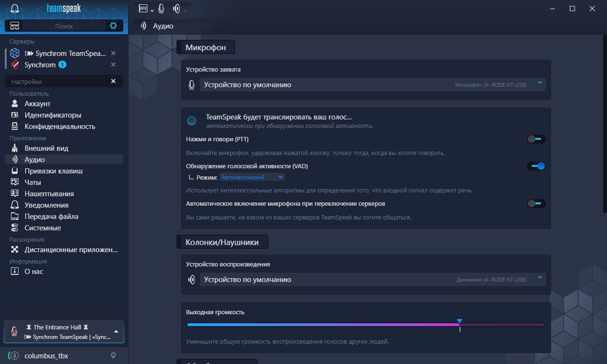This screenshot has height=364, width=607.
Task: Click the Конфиденциальность icon
Action: (x=15, y=126)
